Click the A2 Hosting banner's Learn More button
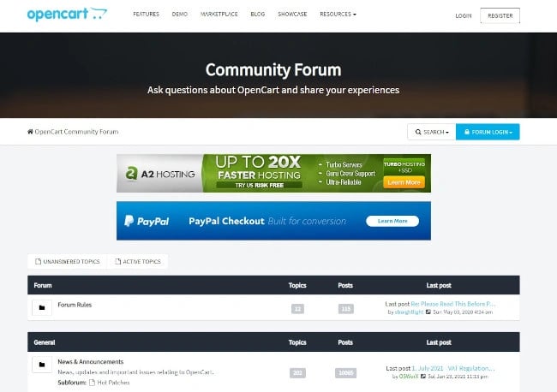Viewport: 557px width, 392px height. click(x=404, y=182)
